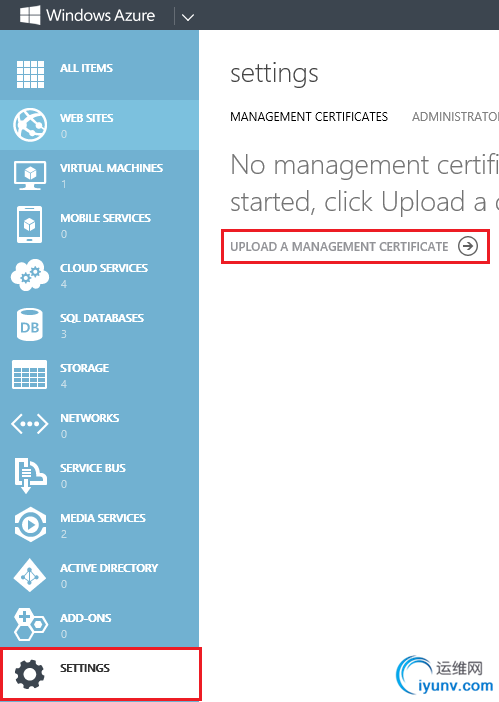Go to VIRTUAL MACHINES label
The image size is (499, 702).
(111, 168)
